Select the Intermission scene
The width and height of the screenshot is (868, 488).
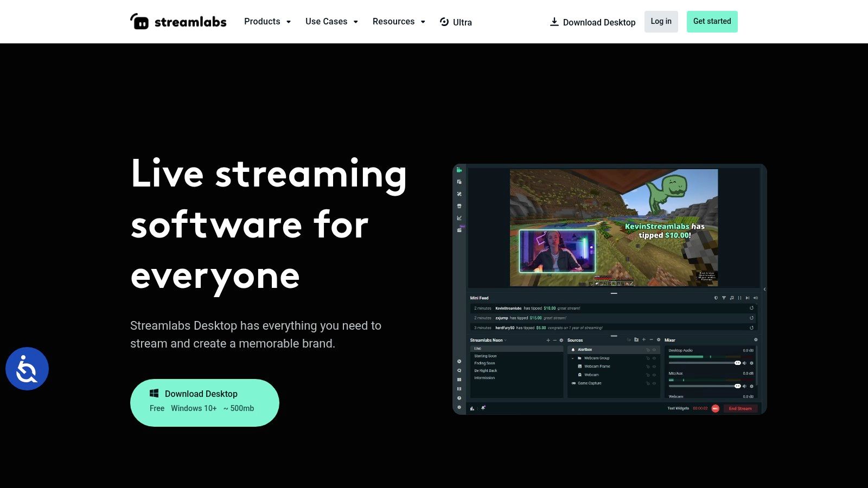click(x=484, y=378)
